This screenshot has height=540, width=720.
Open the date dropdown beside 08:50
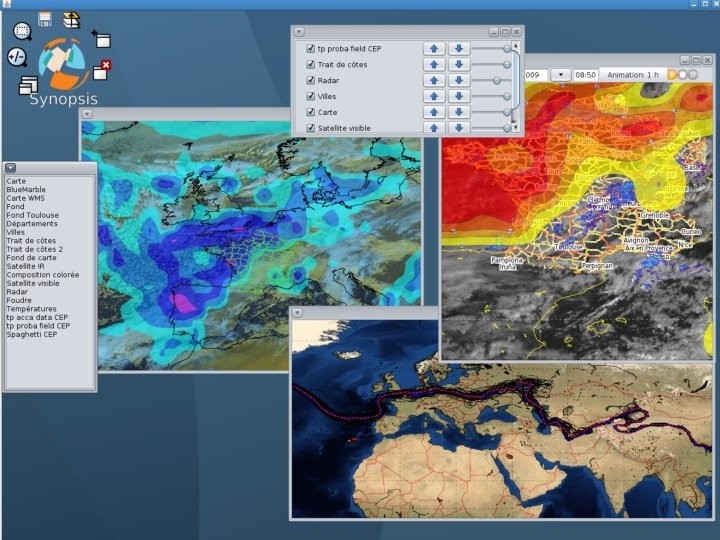[x=561, y=74]
